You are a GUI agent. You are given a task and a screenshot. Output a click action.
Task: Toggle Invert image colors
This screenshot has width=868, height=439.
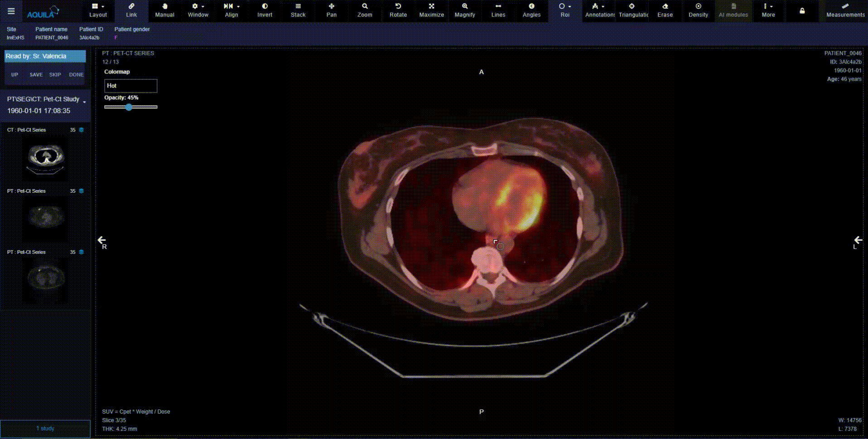[265, 10]
